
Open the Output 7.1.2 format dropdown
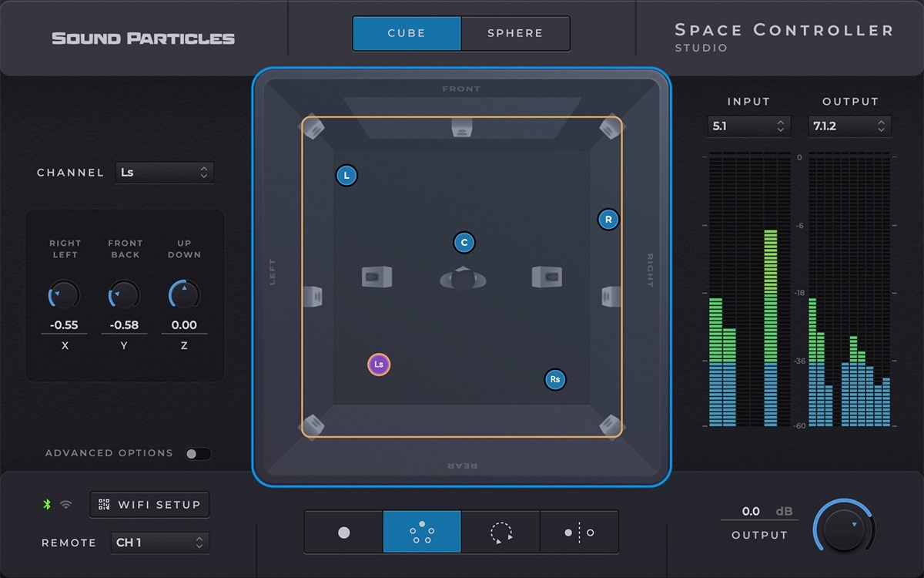(849, 126)
